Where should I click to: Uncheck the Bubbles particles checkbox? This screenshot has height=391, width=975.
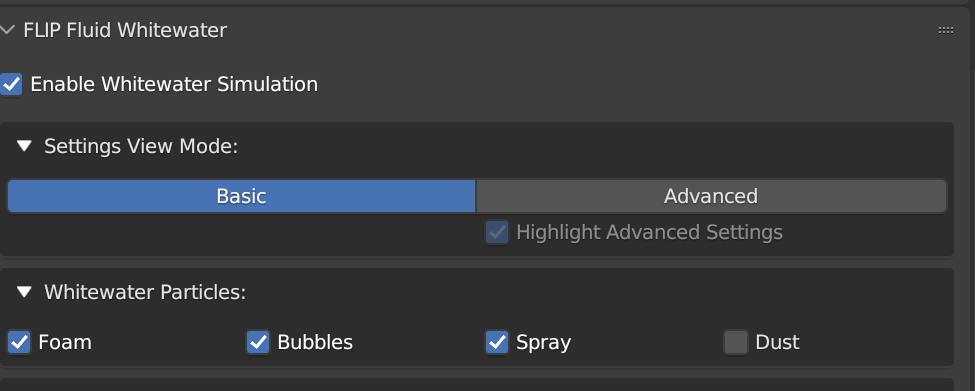click(x=258, y=342)
